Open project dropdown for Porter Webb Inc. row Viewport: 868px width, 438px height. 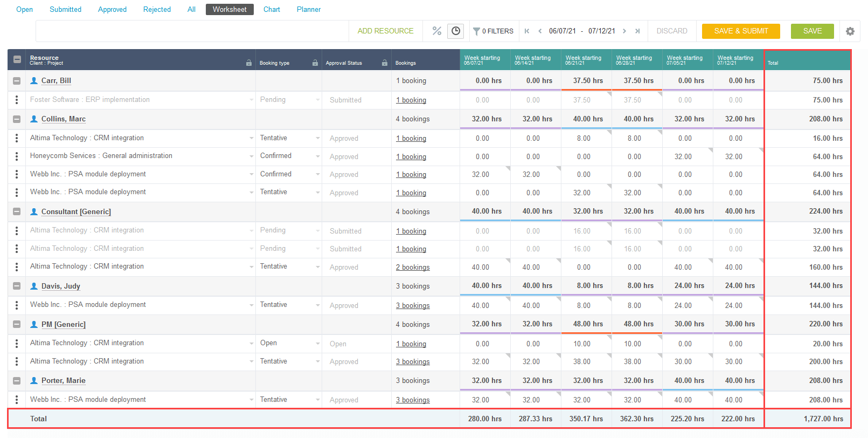[x=252, y=400]
